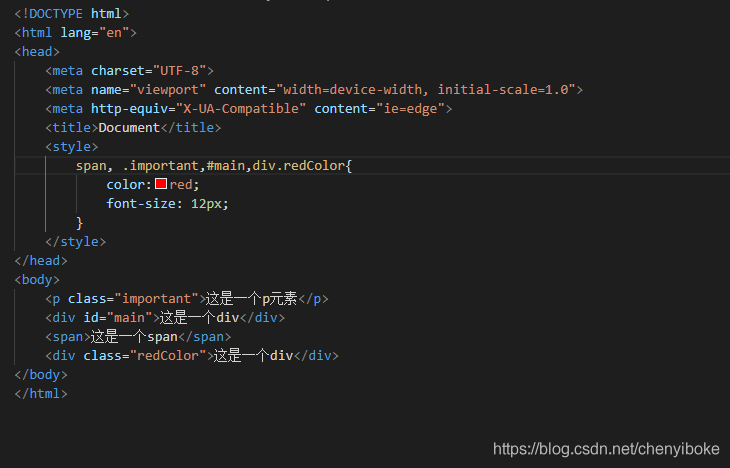Click the closing </style> tag
Viewport: 730px width, 468px height.
coord(75,242)
